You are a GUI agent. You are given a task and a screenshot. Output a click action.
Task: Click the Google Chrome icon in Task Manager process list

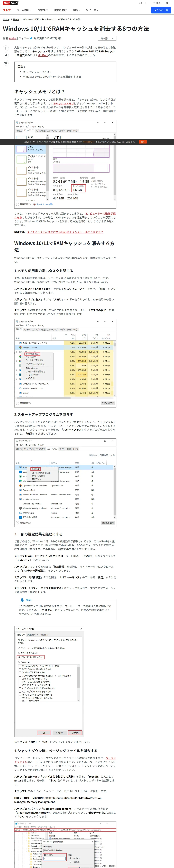20,347
